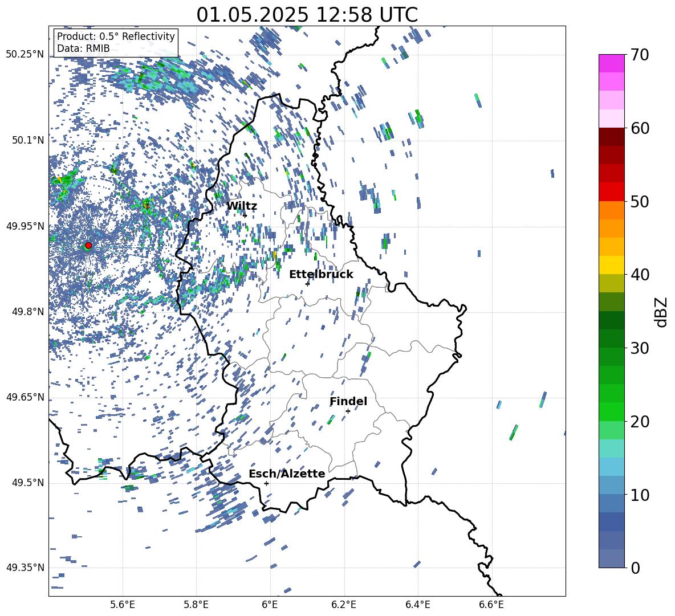The image size is (675, 616).
Task: Click the colorbar value 0
Action: pyautogui.click(x=635, y=568)
